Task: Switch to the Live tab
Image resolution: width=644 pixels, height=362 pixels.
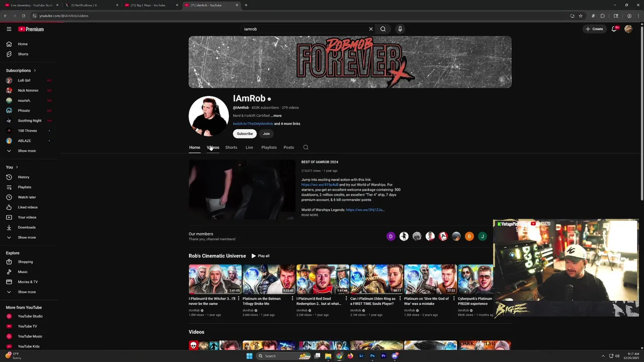Action: coord(249,147)
